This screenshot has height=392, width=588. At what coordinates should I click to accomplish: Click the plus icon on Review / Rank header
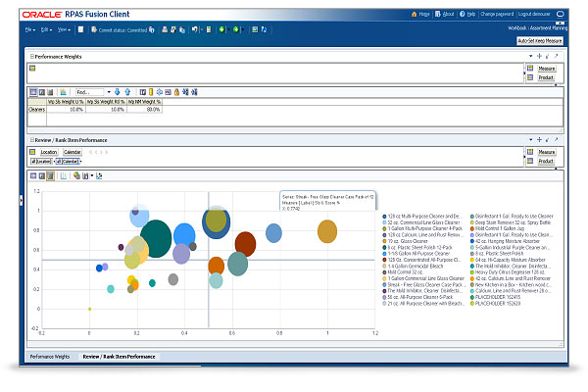539,139
